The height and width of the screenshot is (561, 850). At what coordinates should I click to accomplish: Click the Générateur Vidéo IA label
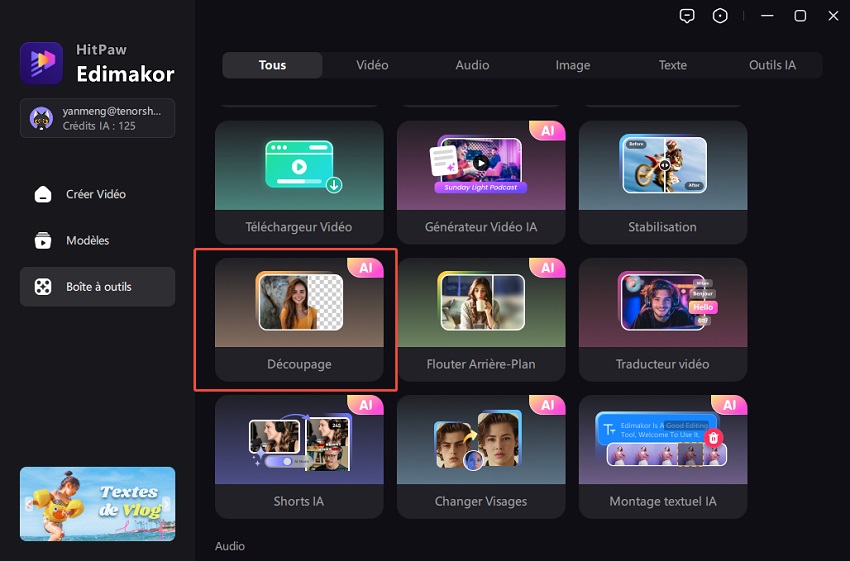tap(481, 227)
